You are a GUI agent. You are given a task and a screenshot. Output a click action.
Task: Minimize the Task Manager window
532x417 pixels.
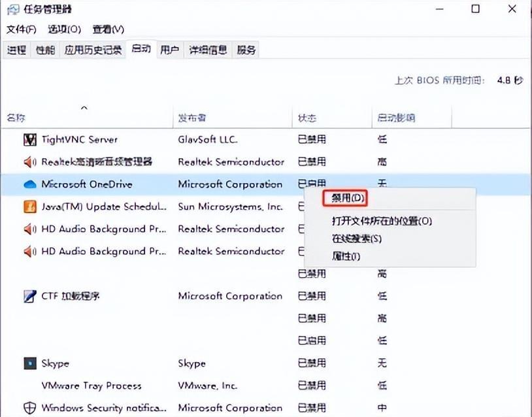coord(440,8)
